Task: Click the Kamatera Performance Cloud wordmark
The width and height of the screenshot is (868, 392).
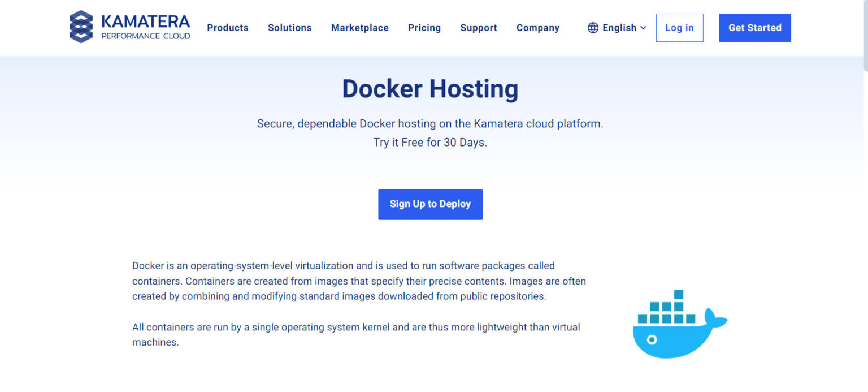Action: pos(146,27)
